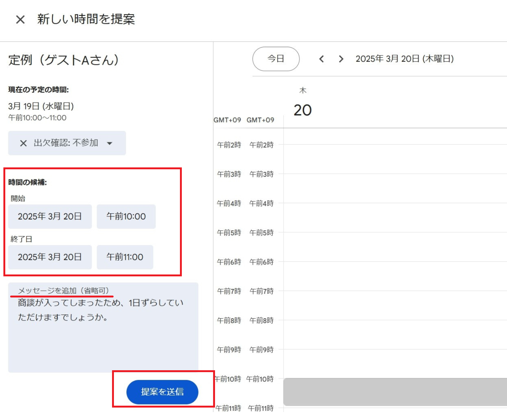The width and height of the screenshot is (507, 420).
Task: Send the proposal with 提案を送信 button
Action: pyautogui.click(x=162, y=392)
